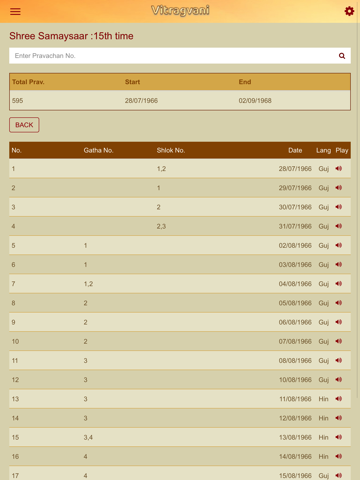Screen dimensions: 360x480
Task: Select the date 05/08/1966 in row 8
Action: (x=295, y=303)
